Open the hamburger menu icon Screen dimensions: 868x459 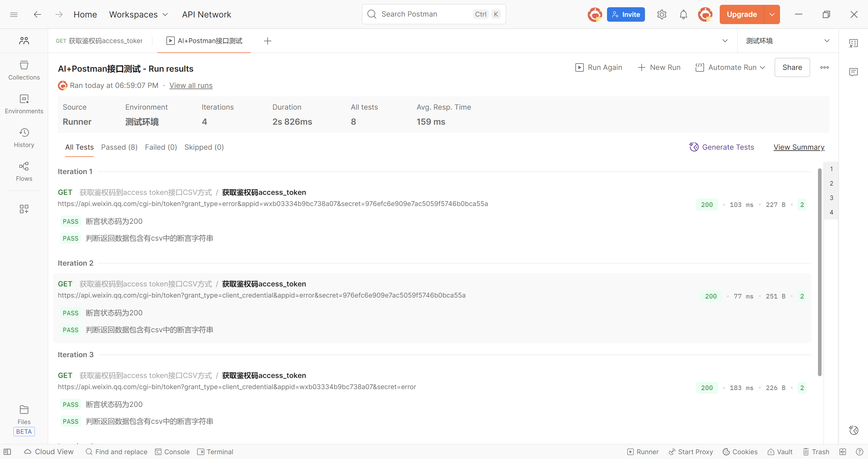(x=14, y=14)
